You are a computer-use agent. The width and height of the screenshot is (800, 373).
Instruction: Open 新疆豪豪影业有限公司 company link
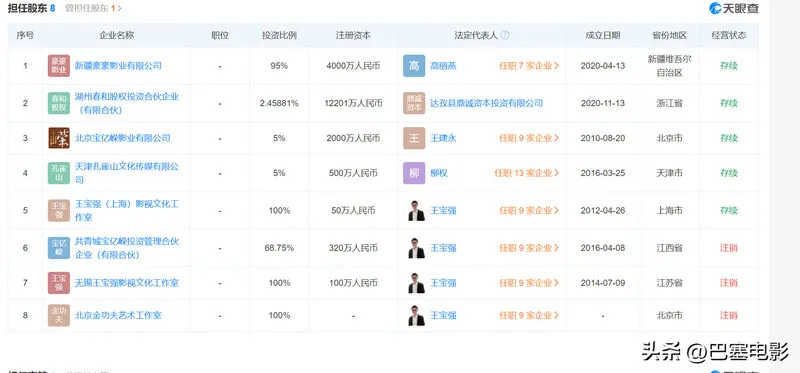[118, 66]
